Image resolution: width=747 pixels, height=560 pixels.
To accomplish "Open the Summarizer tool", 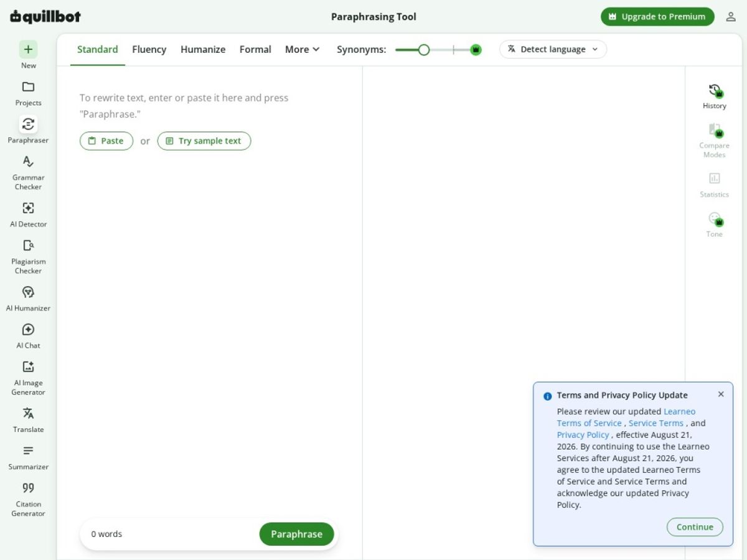I will 28,457.
